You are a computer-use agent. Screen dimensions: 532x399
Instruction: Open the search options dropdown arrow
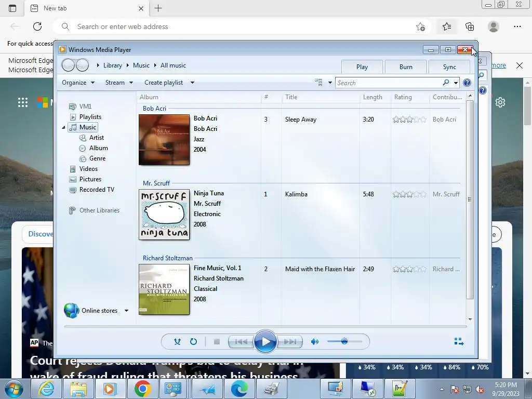point(456,83)
